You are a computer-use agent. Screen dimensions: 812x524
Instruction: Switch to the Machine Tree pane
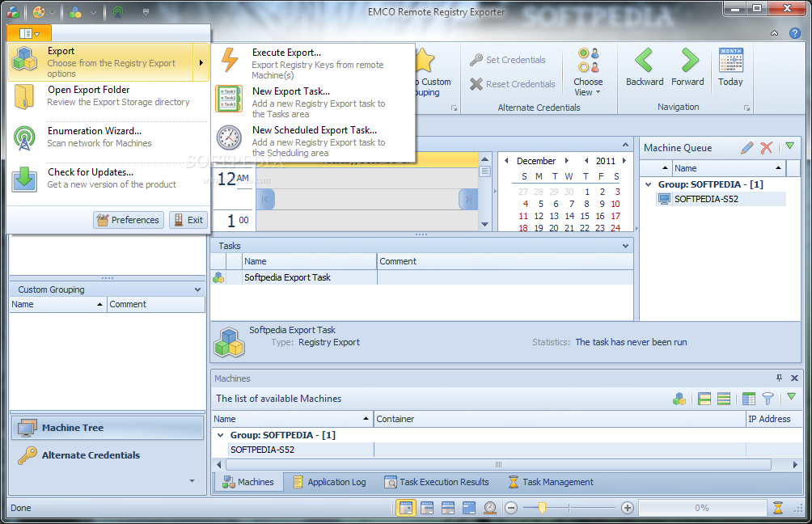pos(108,428)
